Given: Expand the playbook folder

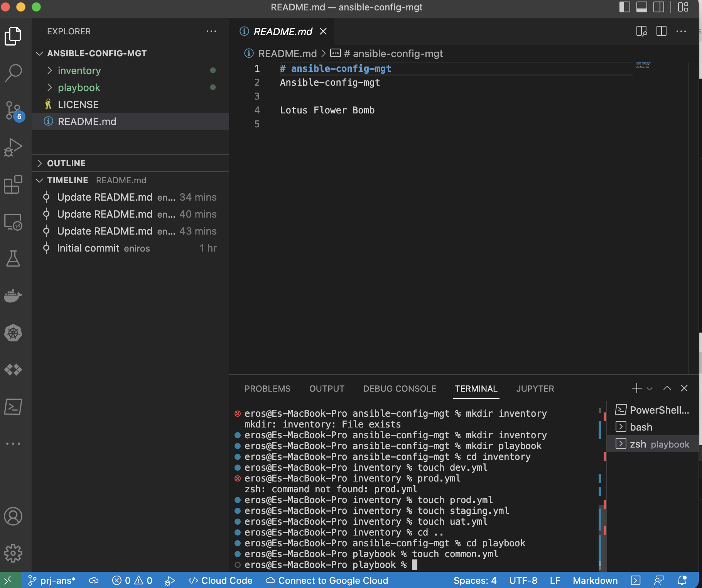Looking at the screenshot, I should (79, 88).
